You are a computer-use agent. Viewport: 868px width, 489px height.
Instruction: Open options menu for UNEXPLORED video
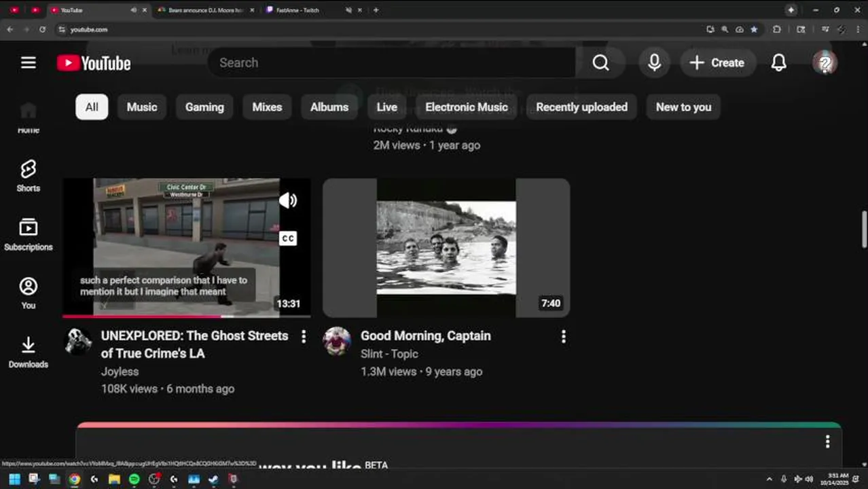(x=304, y=336)
